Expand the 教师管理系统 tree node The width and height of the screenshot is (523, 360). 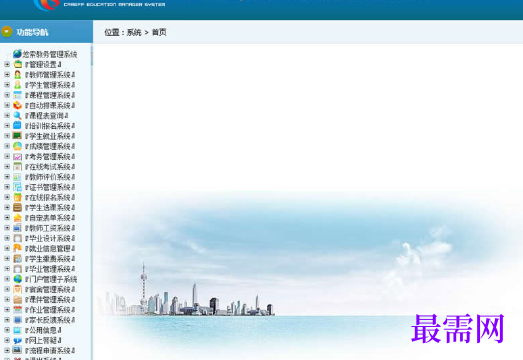tap(7, 74)
